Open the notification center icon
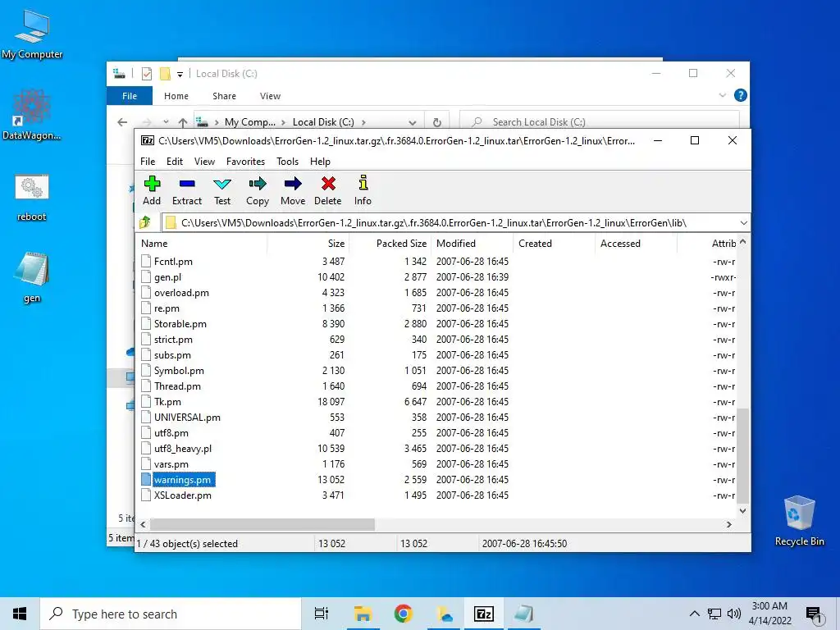Screen dimensions: 840x630 (814, 614)
